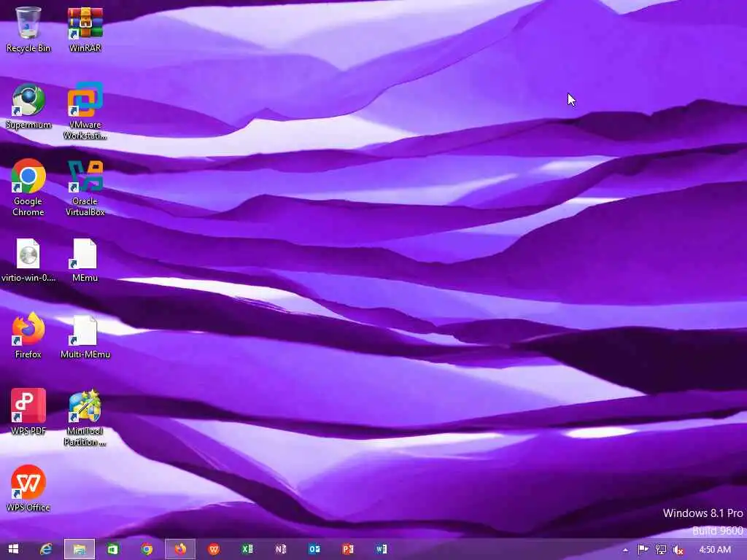
Task: Launch Word from the taskbar
Action: click(381, 549)
